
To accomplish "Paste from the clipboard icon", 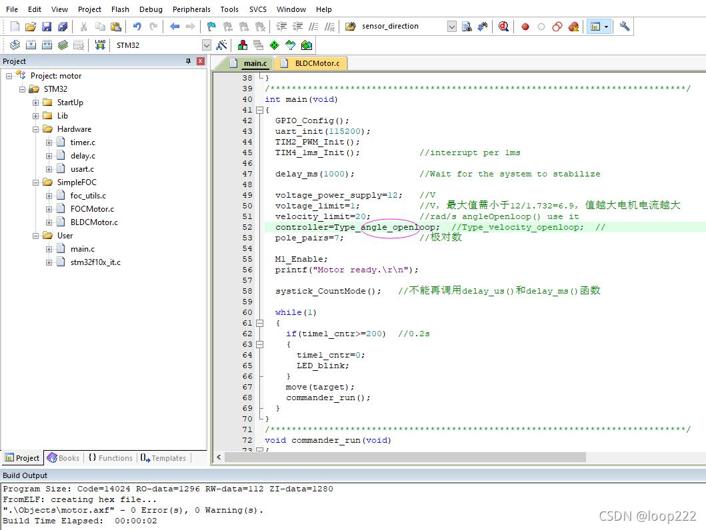I will coord(116,27).
